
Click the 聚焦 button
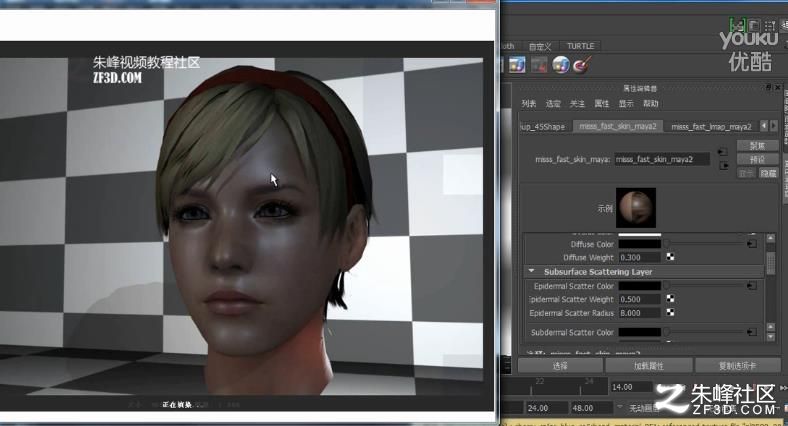click(x=757, y=146)
